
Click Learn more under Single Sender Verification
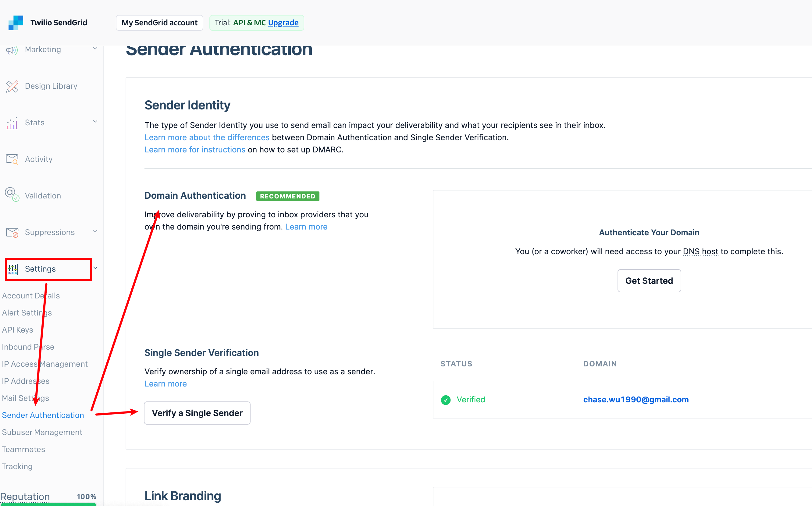click(166, 384)
